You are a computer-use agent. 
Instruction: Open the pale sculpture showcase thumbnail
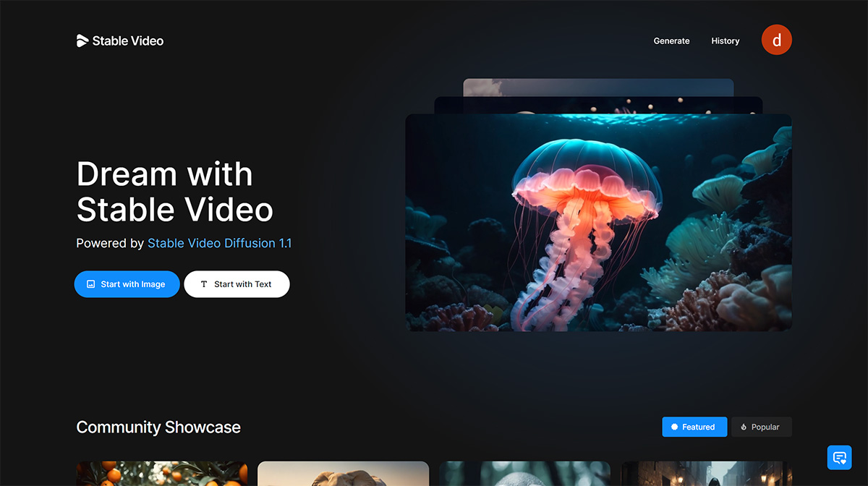(x=343, y=474)
